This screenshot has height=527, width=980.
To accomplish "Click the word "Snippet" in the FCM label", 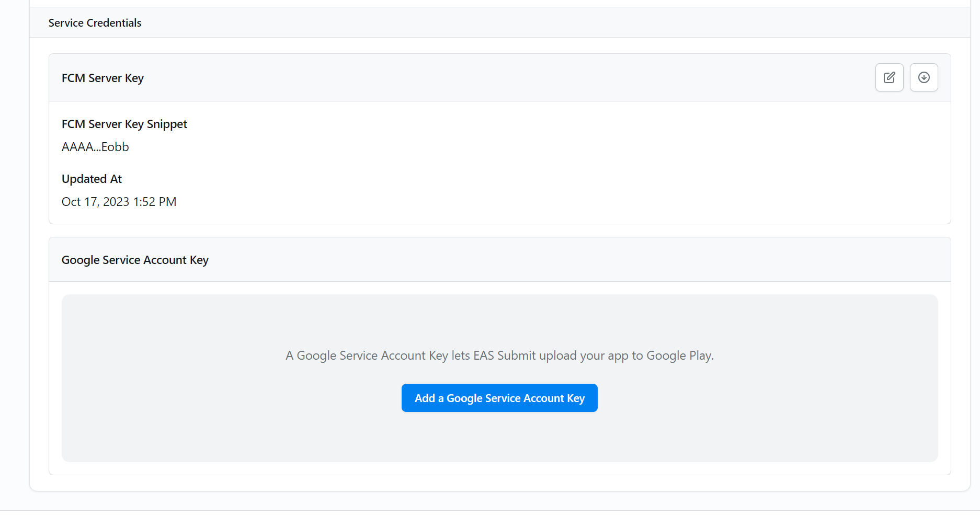I will click(167, 124).
